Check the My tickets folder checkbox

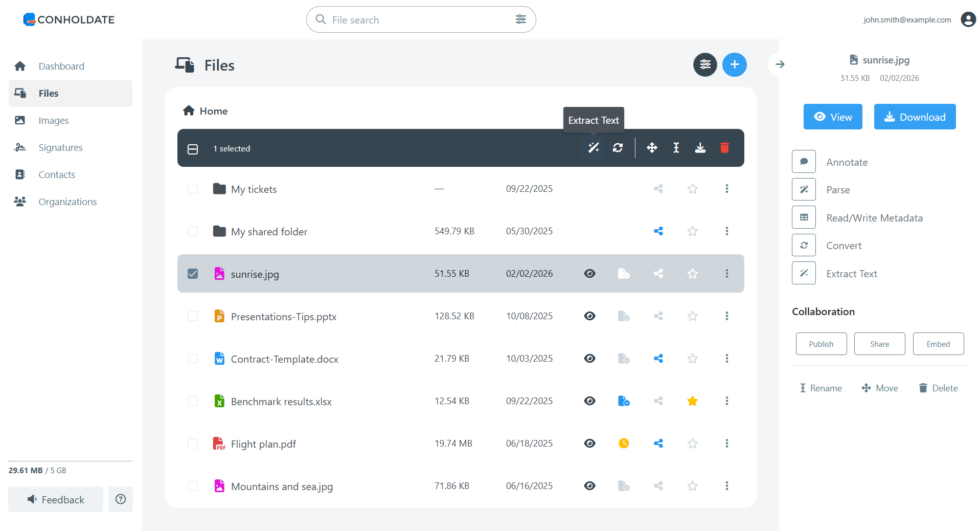pos(193,189)
